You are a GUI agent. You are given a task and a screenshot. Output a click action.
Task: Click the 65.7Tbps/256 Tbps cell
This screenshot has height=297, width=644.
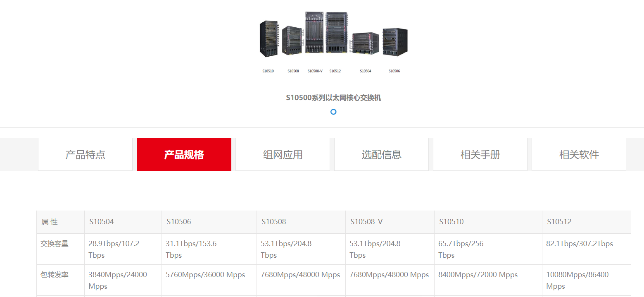click(488, 249)
